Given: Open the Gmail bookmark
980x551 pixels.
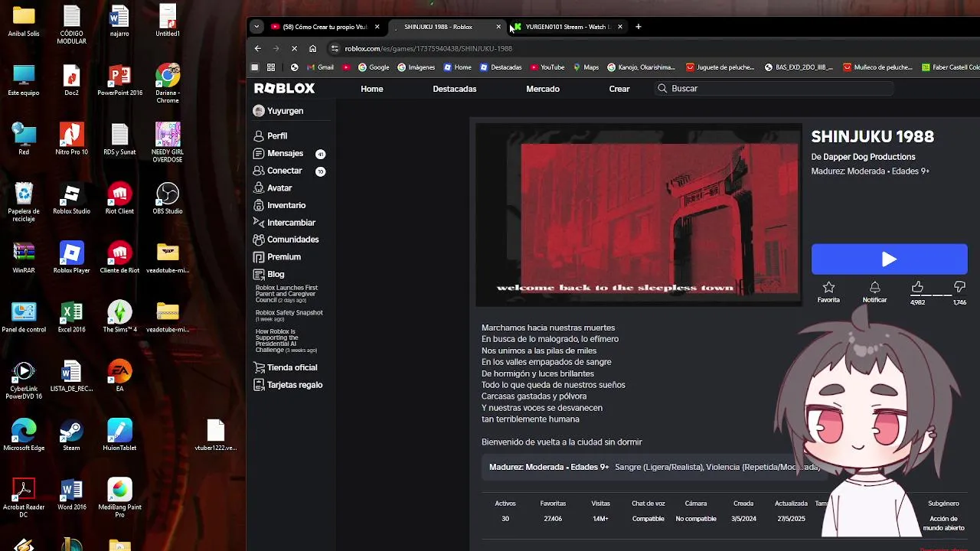Looking at the screenshot, I should click(x=319, y=67).
